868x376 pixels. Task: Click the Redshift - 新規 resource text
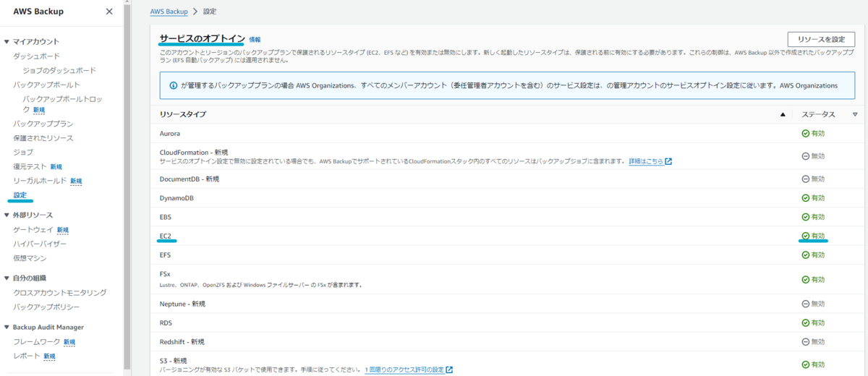coord(182,341)
